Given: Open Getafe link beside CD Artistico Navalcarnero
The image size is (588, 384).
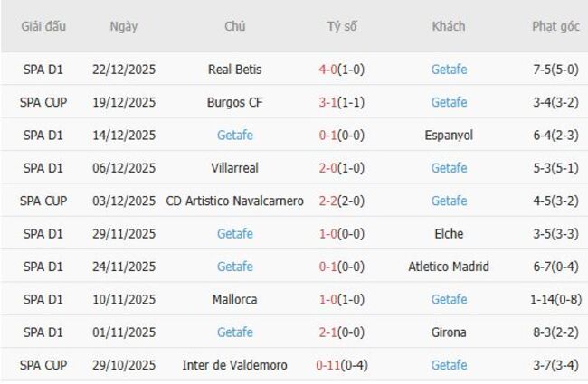Looking at the screenshot, I should click(x=449, y=201).
